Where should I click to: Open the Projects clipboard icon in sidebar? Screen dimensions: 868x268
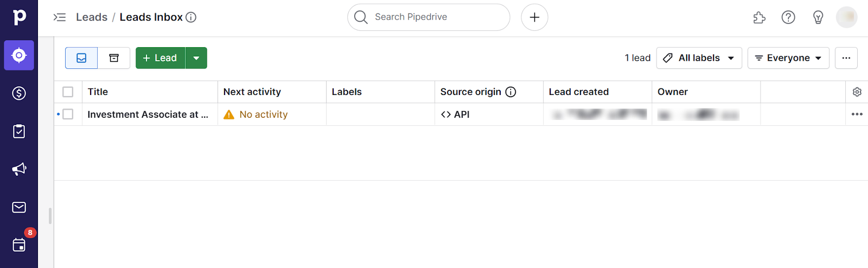coord(19,131)
